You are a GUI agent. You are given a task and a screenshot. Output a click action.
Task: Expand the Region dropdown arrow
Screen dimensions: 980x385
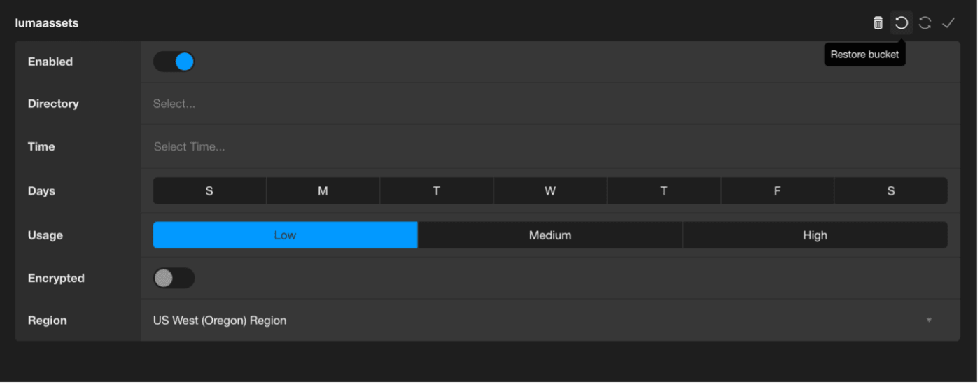point(930,321)
